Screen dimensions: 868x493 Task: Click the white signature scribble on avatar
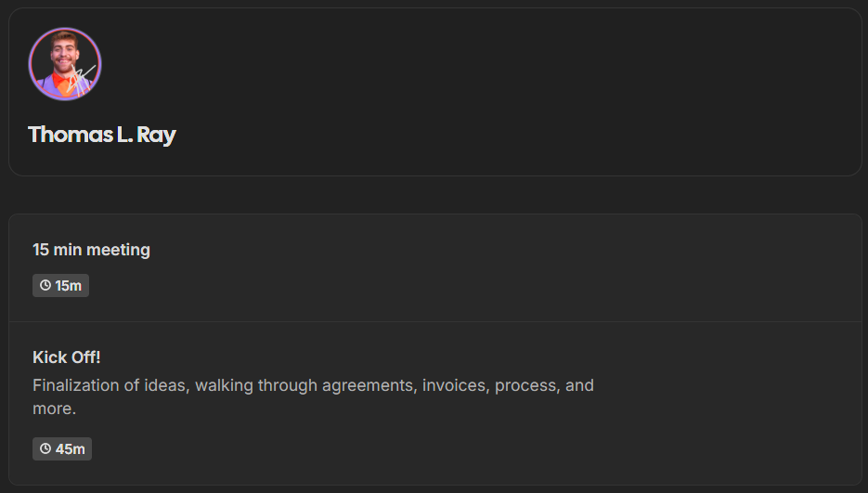(82, 79)
